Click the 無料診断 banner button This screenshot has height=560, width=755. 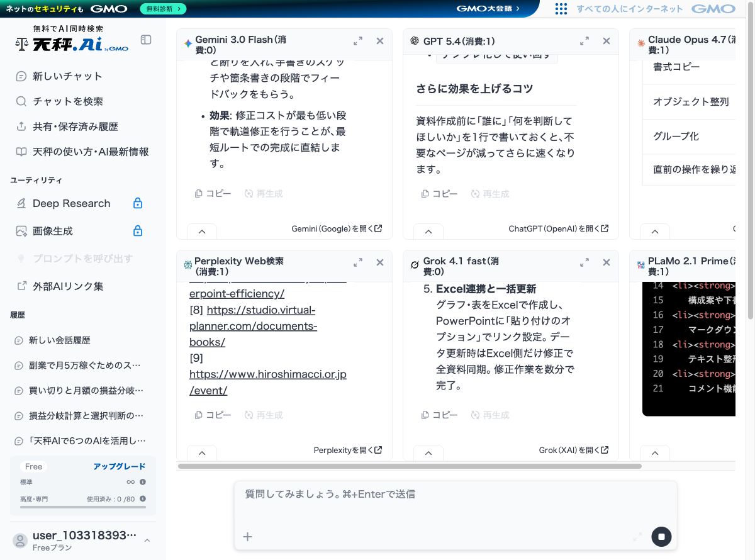click(163, 9)
